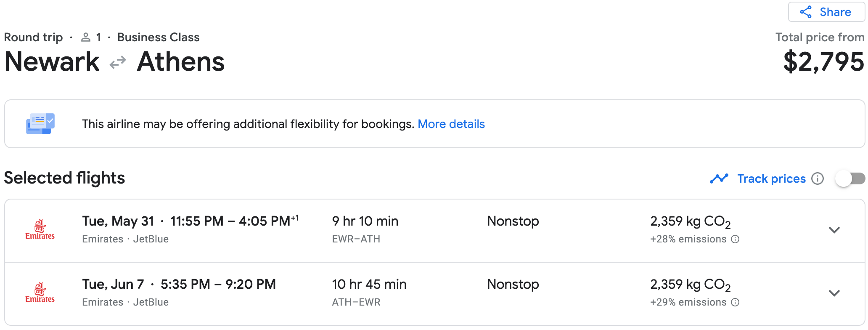Click the ATH–EWR route text
Image resolution: width=868 pixels, height=330 pixels.
[356, 302]
